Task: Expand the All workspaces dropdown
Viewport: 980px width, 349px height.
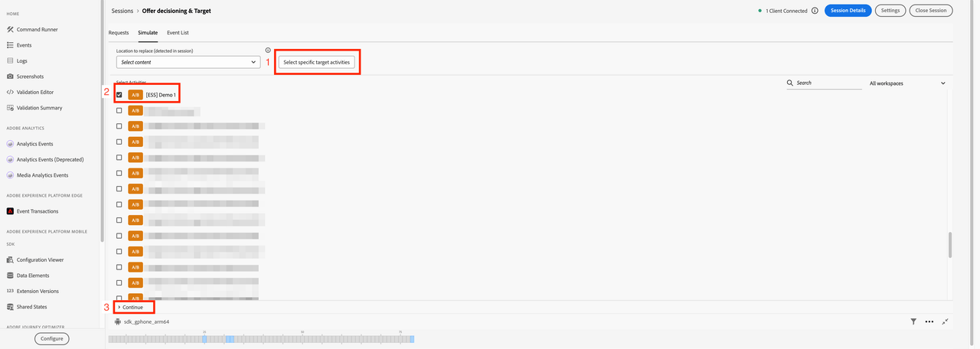Action: tap(907, 83)
